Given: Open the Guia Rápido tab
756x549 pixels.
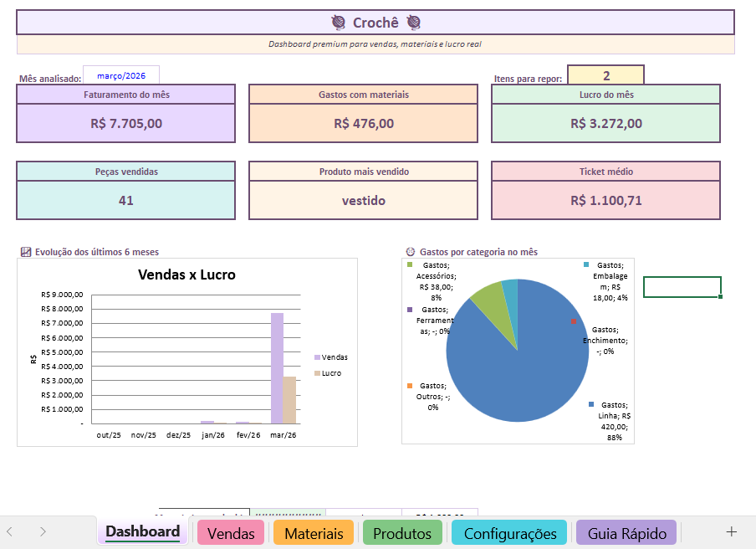Looking at the screenshot, I should click(626, 533).
